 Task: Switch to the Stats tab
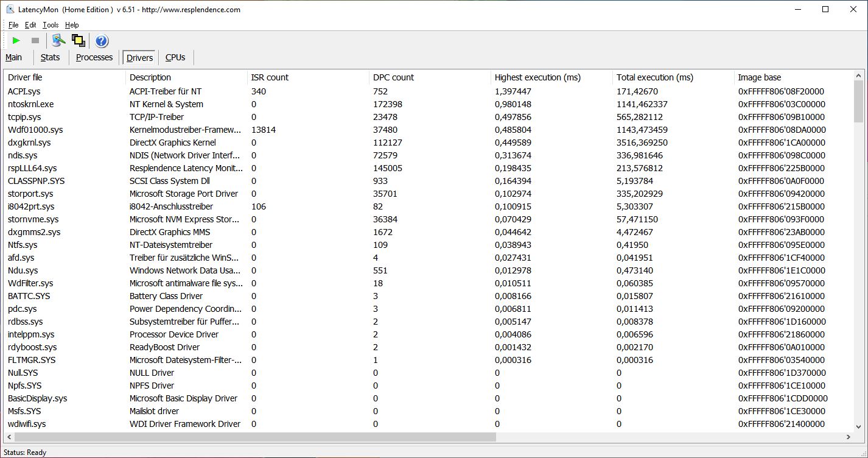click(50, 57)
